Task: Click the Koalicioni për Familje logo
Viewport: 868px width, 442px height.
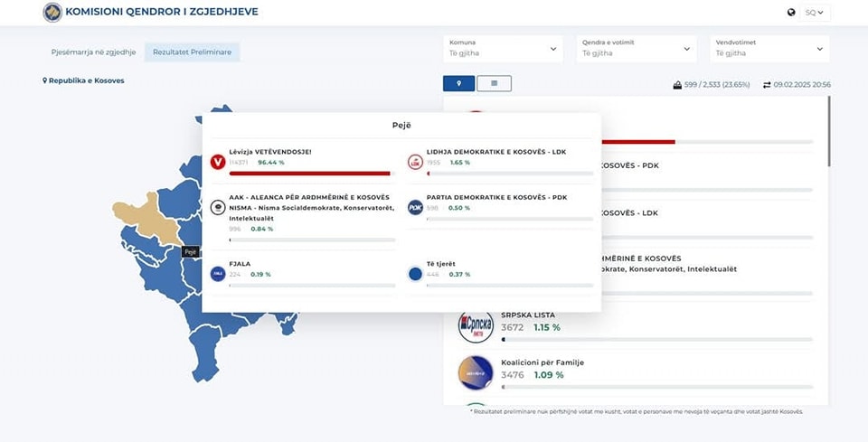Action: 476,373
